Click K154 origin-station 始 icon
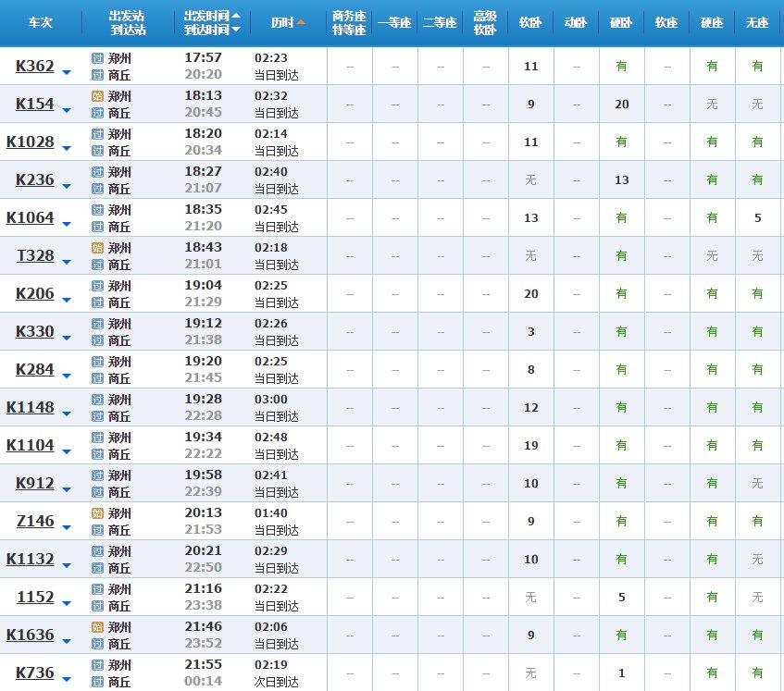The height and width of the screenshot is (691, 784). pos(97,96)
